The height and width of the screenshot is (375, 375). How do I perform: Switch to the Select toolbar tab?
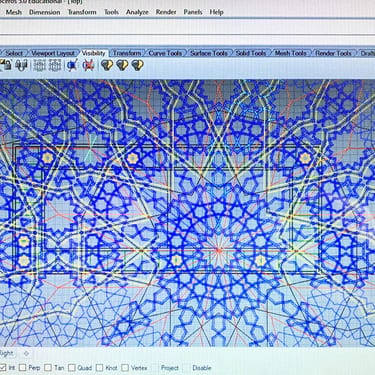[14, 53]
